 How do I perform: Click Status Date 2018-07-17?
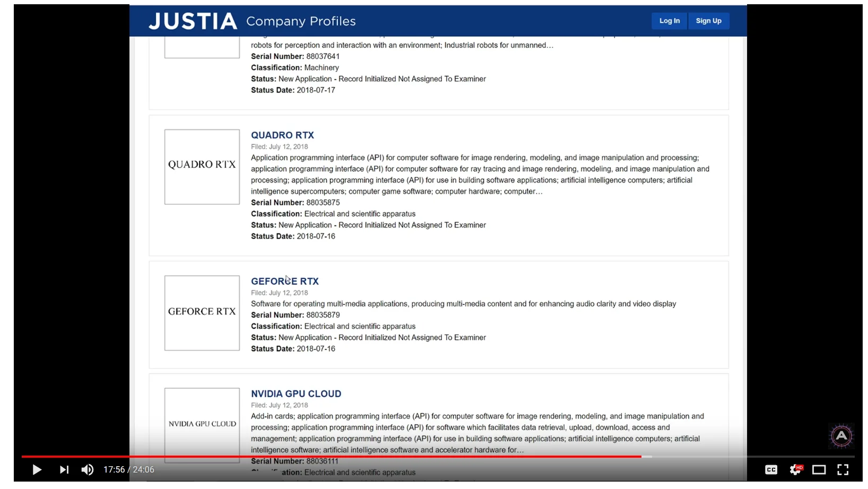(x=293, y=90)
